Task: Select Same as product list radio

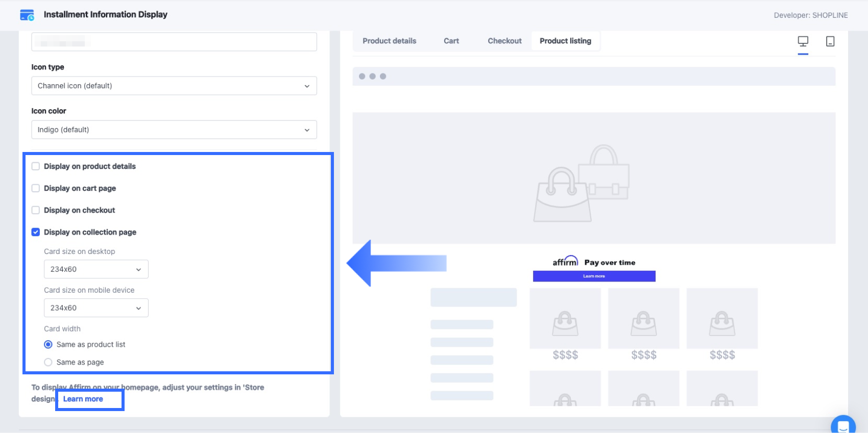Action: point(48,344)
